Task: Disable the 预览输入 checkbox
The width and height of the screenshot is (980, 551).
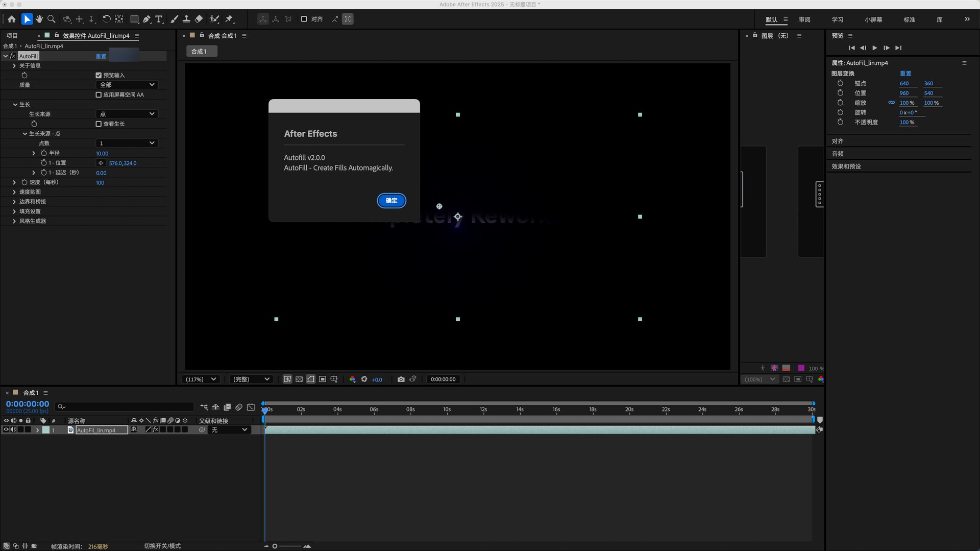Action: 99,75
